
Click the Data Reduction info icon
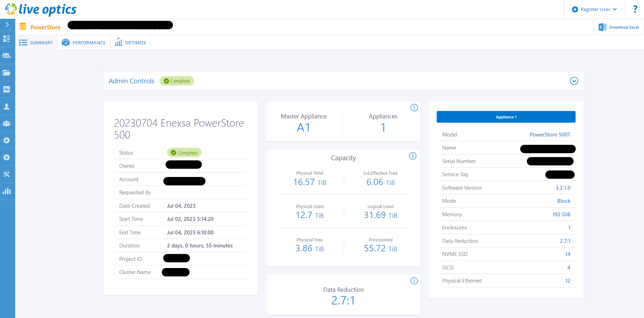(x=414, y=281)
